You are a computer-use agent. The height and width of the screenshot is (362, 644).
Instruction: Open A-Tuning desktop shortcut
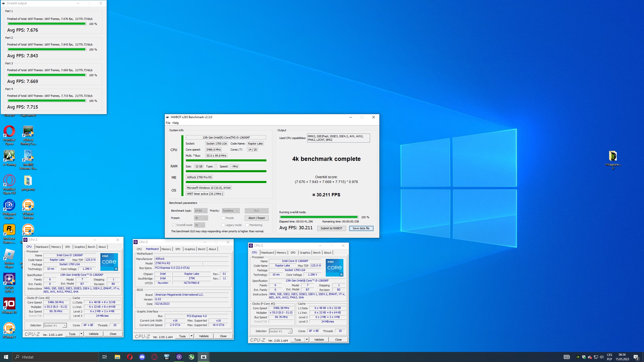pos(9,158)
